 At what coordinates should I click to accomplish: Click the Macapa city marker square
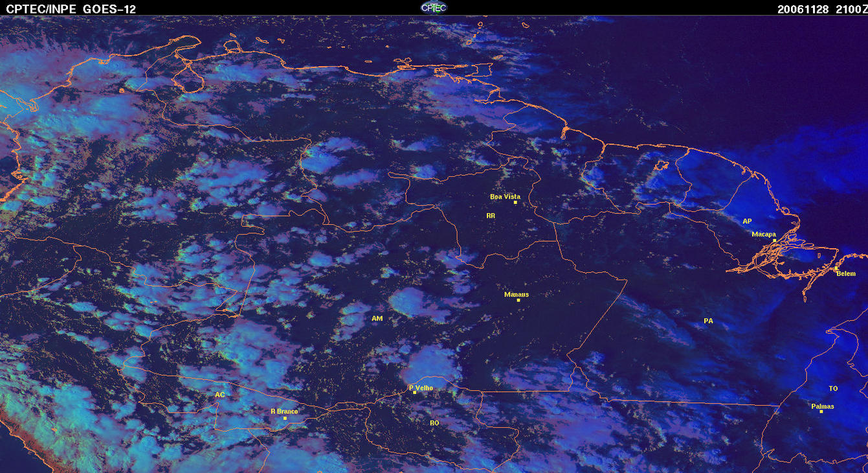pos(774,240)
